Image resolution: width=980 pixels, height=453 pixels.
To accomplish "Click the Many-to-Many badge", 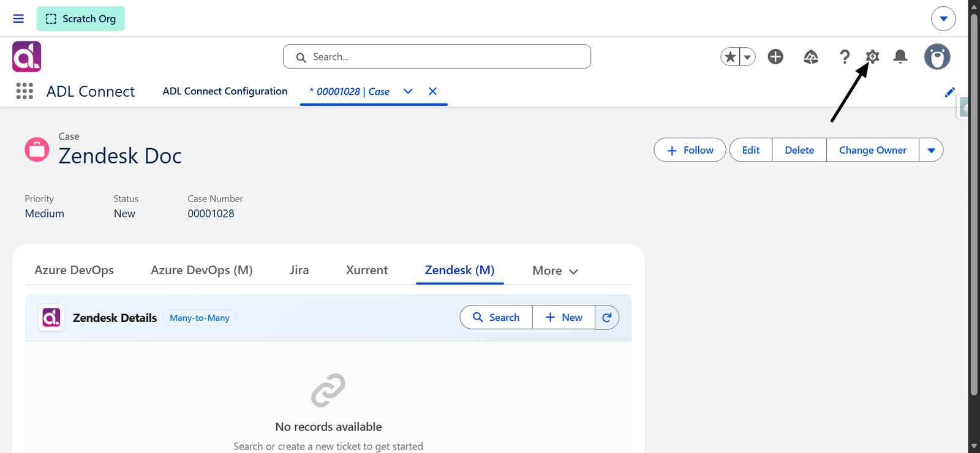I will click(200, 318).
